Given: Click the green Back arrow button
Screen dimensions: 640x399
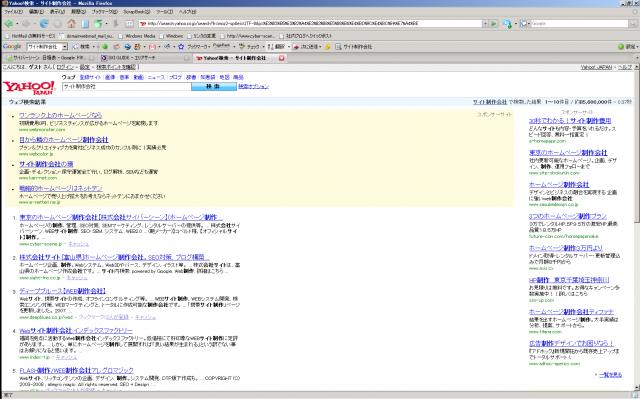Looking at the screenshot, I should pyautogui.click(x=9, y=24).
